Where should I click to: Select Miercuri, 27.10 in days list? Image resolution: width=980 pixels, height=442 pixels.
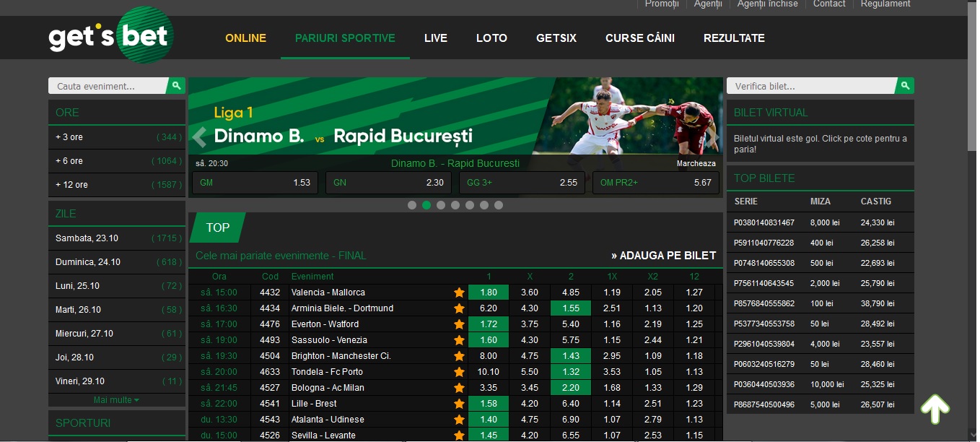click(x=117, y=334)
